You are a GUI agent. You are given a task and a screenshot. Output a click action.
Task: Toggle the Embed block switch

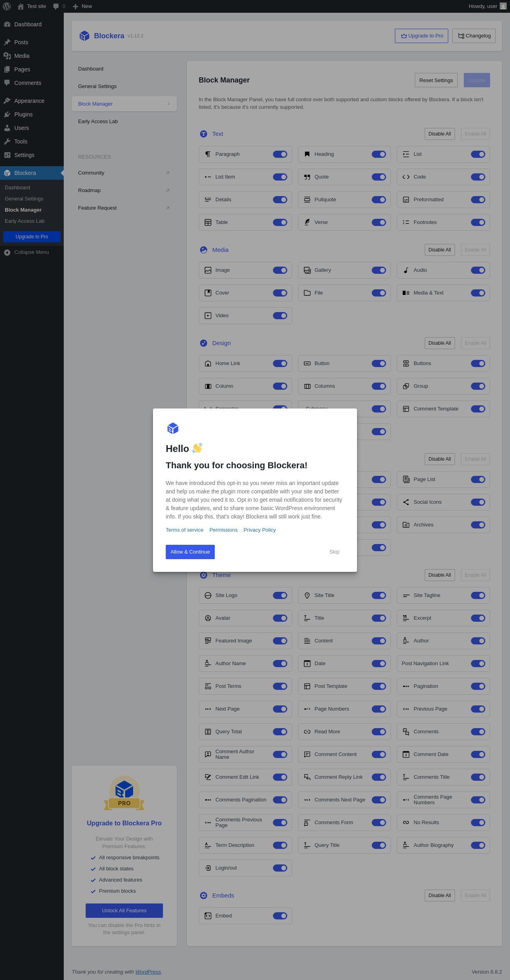(x=280, y=916)
